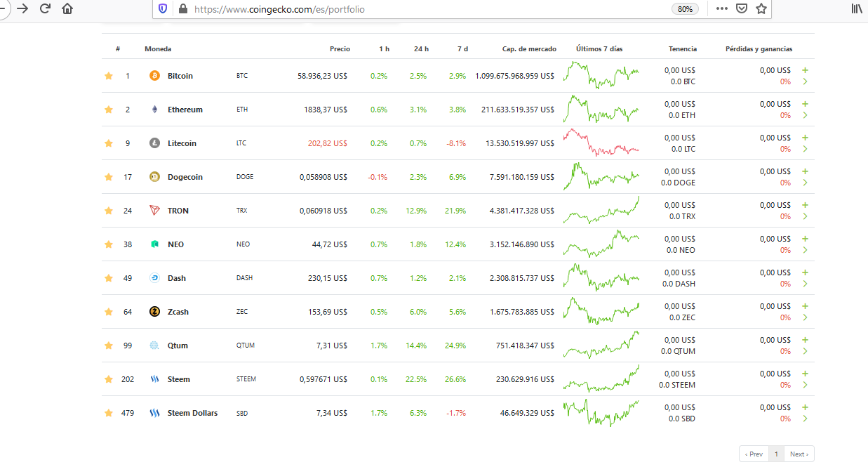Sort table by 24 h column header
The height and width of the screenshot is (467, 868).
coord(421,49)
